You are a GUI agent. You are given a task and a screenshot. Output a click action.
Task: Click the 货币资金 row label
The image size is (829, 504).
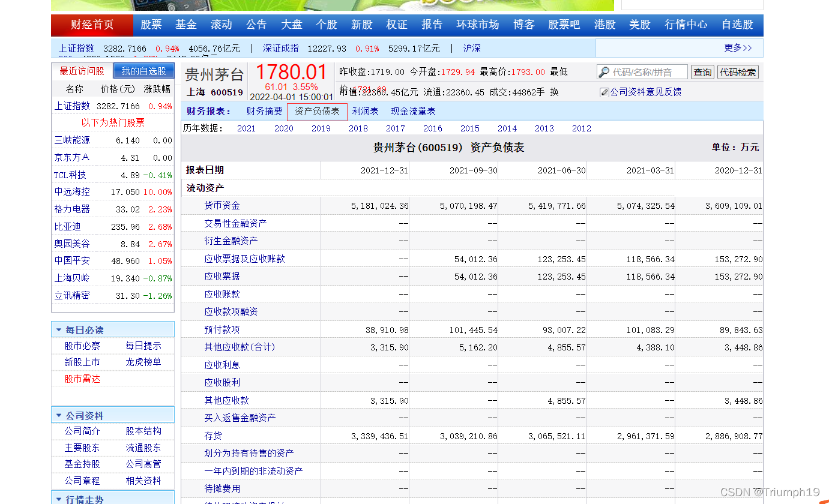222,206
